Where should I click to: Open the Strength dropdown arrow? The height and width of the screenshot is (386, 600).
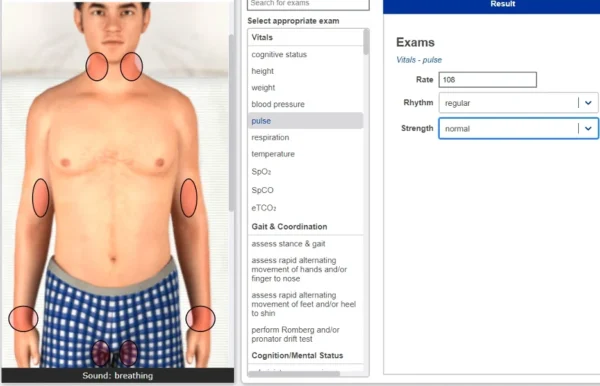click(588, 128)
